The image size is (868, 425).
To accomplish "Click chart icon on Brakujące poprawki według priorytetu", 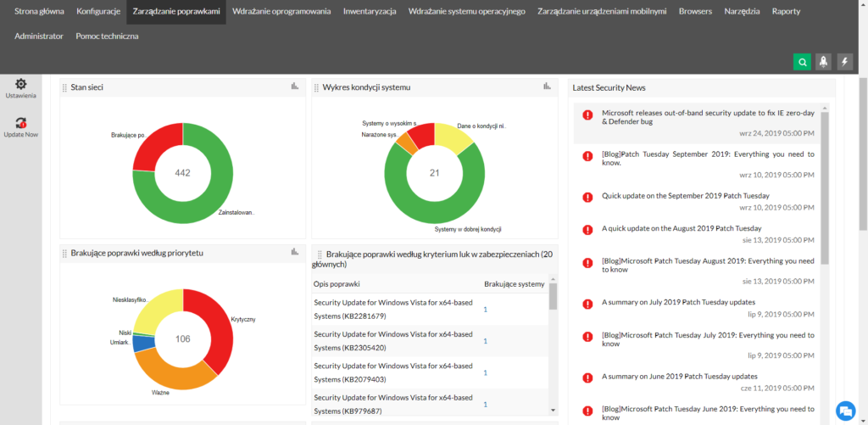I will tap(295, 252).
